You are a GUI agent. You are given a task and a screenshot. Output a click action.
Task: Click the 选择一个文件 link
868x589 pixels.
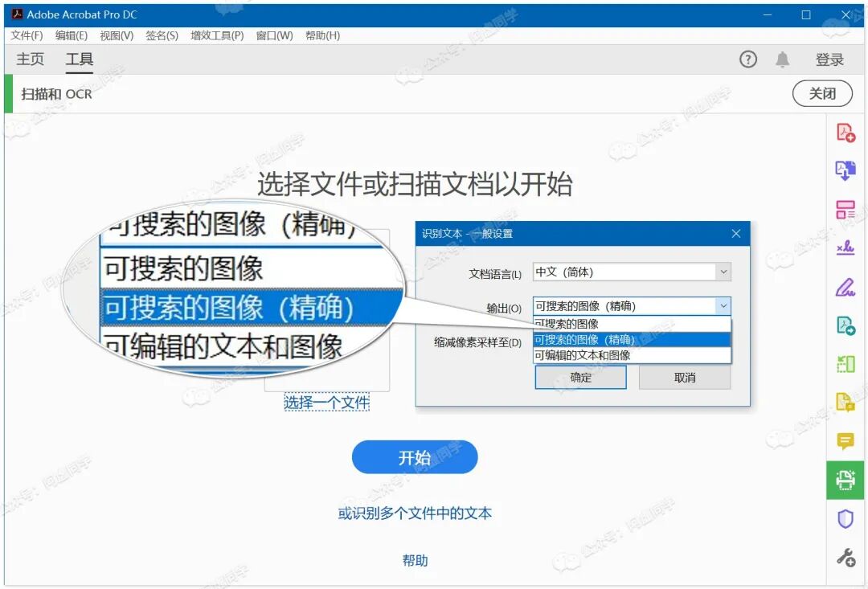pos(326,402)
